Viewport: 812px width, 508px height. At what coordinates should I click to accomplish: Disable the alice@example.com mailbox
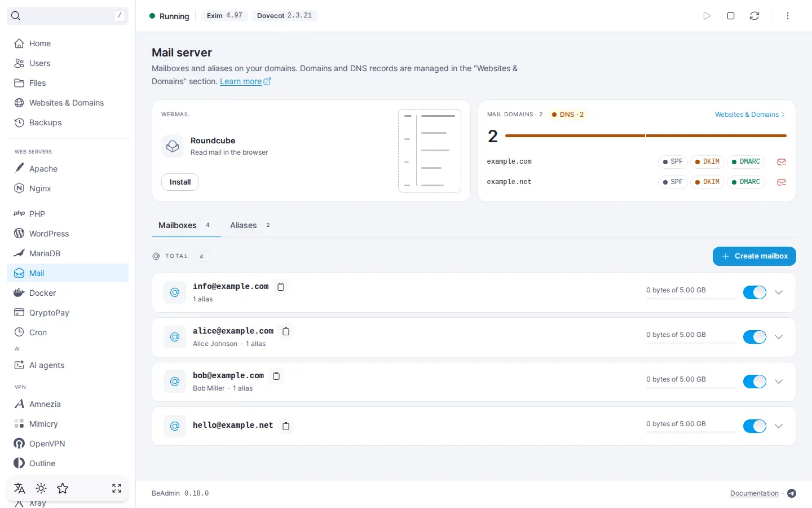point(754,337)
